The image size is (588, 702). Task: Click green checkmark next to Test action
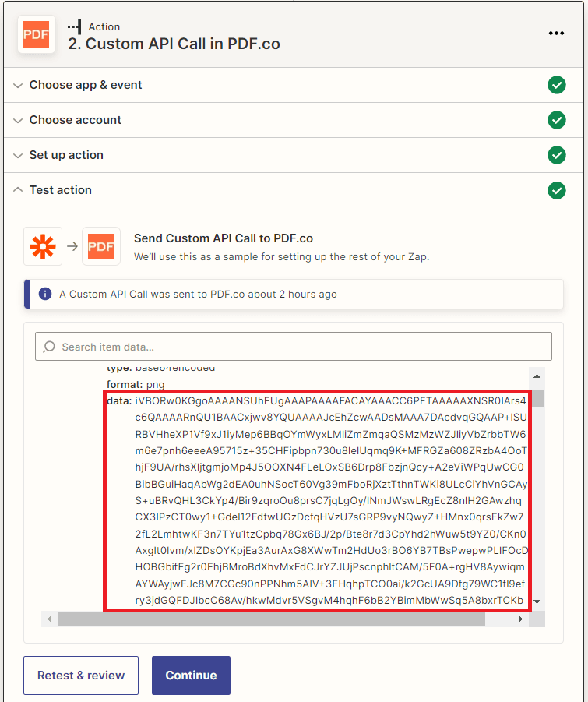tap(556, 190)
